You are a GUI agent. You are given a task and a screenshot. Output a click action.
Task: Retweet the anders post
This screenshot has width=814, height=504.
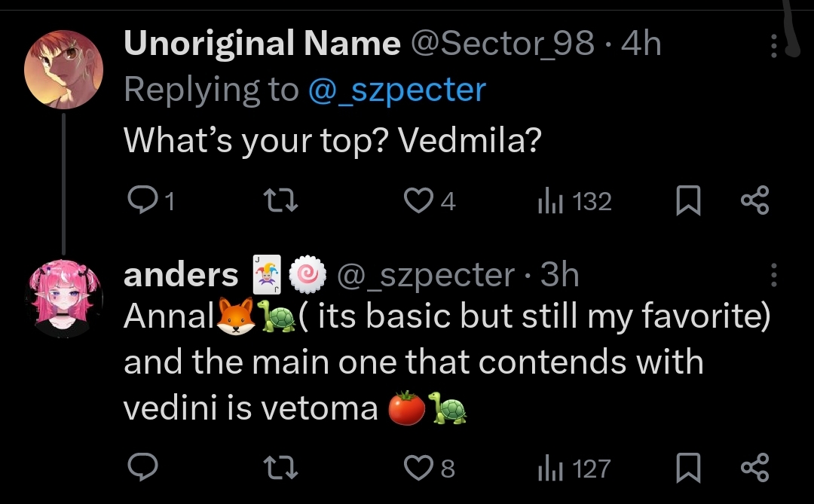click(283, 469)
